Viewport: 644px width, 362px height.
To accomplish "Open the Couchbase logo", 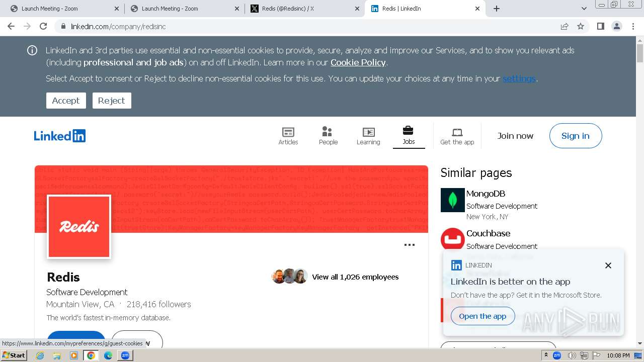I will point(453,239).
